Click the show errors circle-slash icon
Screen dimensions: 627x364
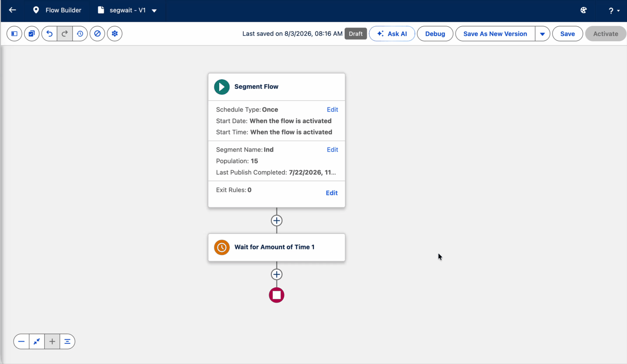[97, 34]
